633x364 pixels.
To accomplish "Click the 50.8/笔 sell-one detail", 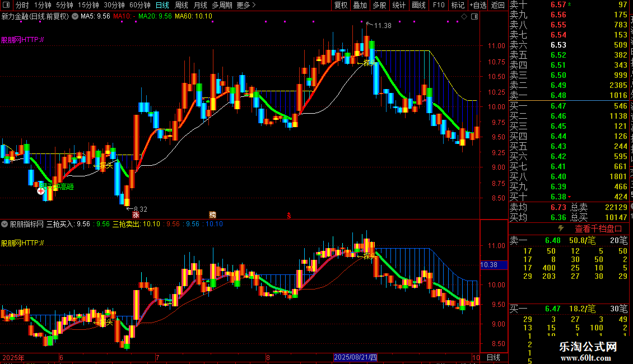I will click(x=582, y=241).
